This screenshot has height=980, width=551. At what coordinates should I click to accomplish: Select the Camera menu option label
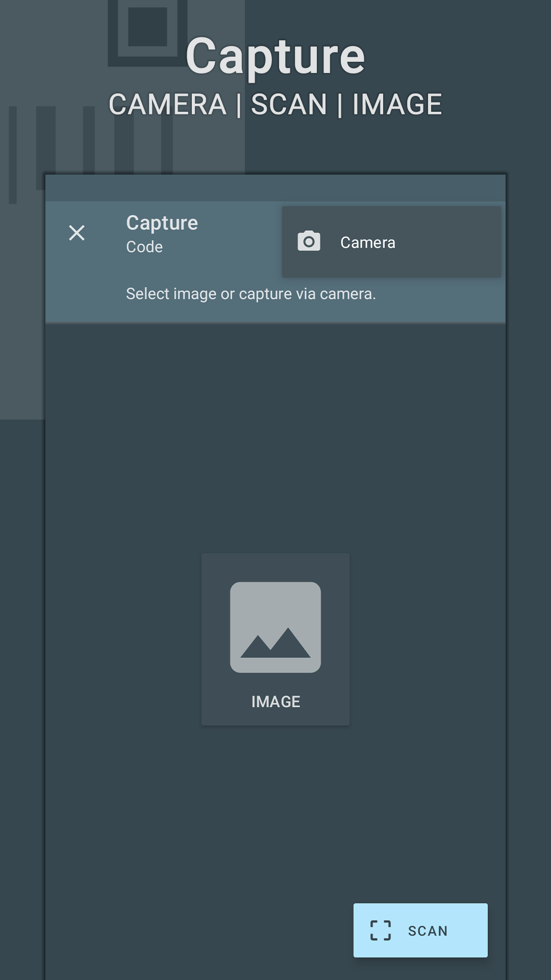point(367,242)
